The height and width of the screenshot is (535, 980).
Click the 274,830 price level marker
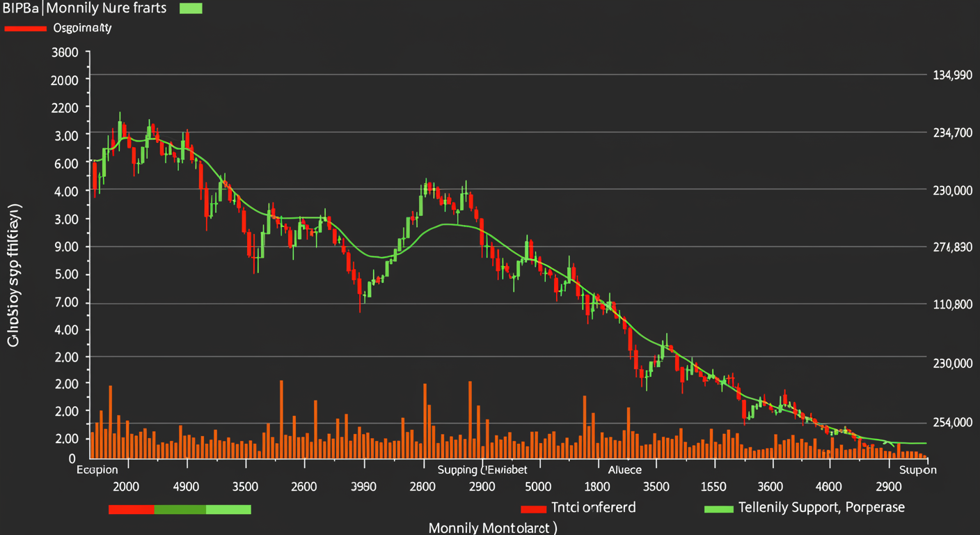point(951,247)
